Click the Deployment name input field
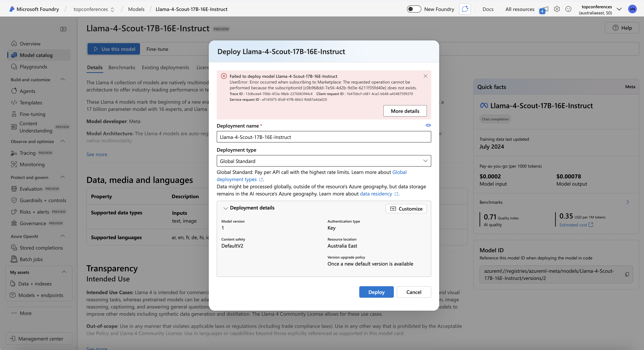The image size is (644, 350). (x=324, y=137)
